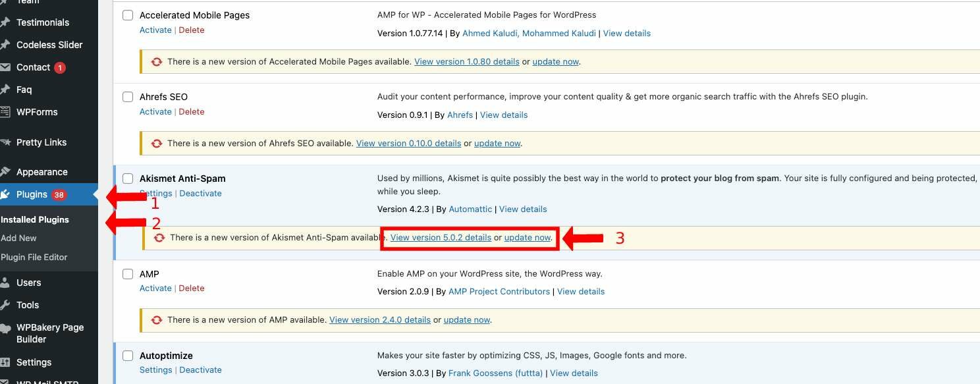980x384 pixels.
Task: Tick the Autoptimize plugin checkbox
Action: [128, 356]
